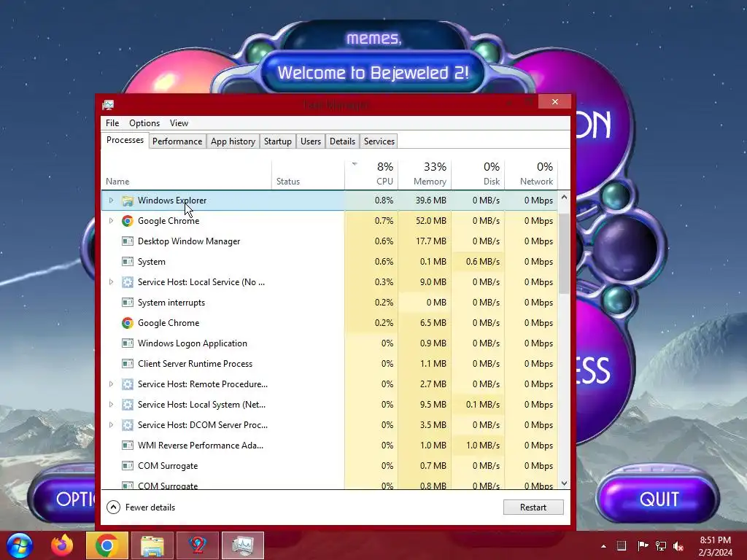Switch to the Startup tab
747x560 pixels.
278,141
